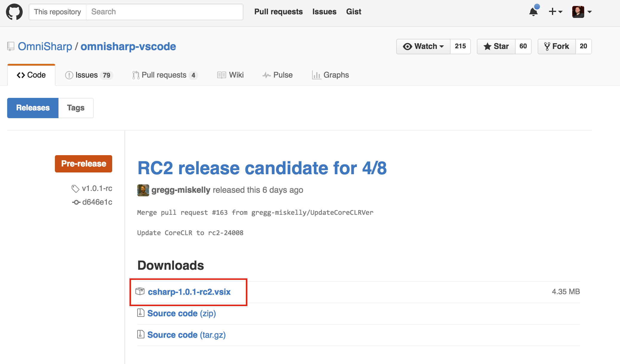Viewport: 620px width, 364px height.
Task: Select the Releases view button
Action: tap(33, 108)
